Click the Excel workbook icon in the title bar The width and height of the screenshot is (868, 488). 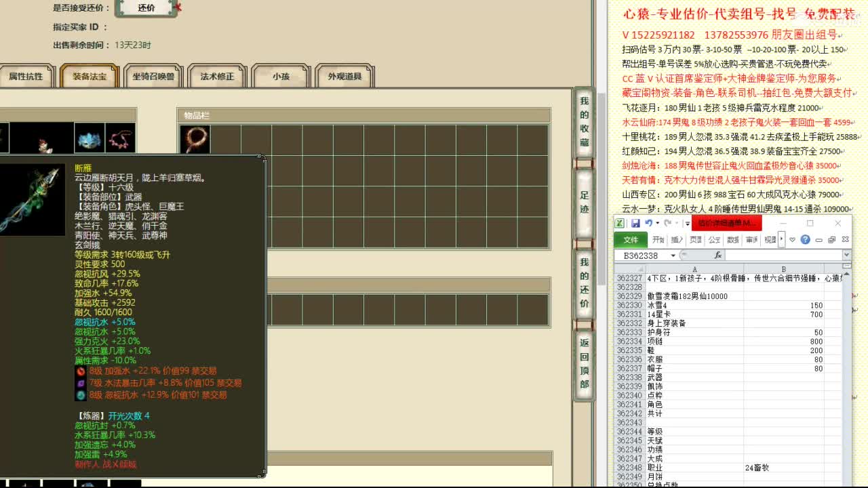point(619,224)
